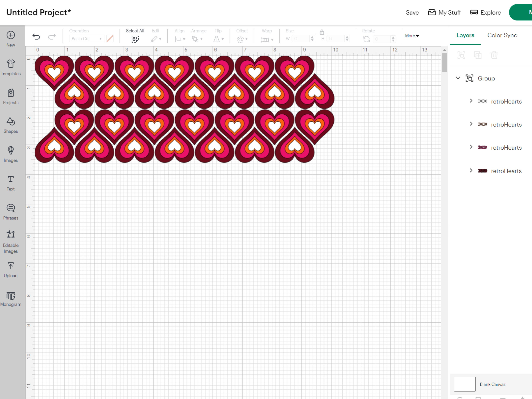This screenshot has height=399, width=532.
Task: Collapse the Group in Layers panel
Action: 458,78
